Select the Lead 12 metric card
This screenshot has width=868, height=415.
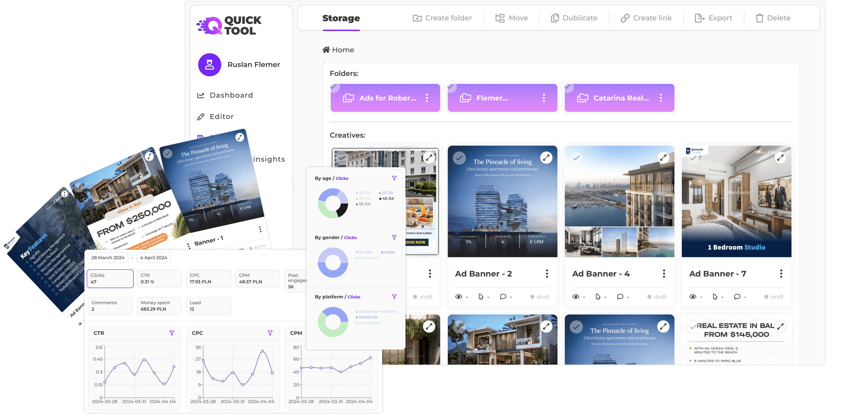tap(208, 306)
